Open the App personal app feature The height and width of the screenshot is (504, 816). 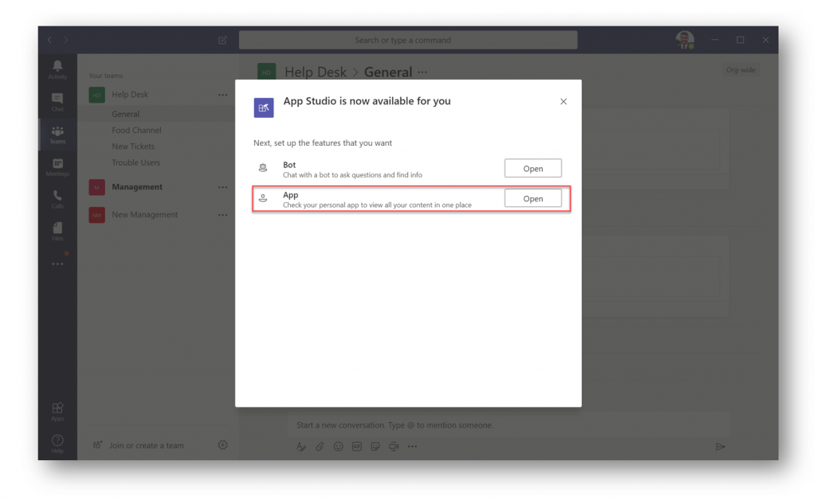533,199
